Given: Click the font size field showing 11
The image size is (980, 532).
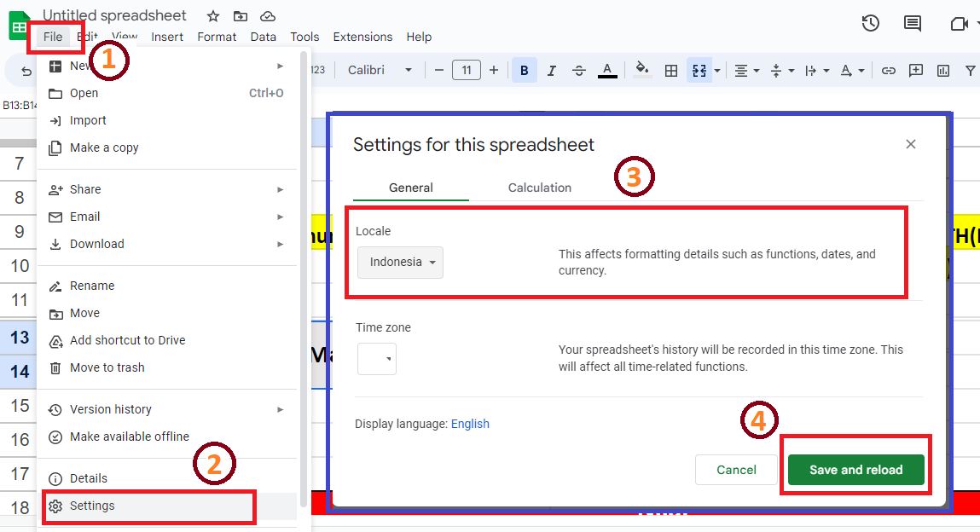Looking at the screenshot, I should click(x=467, y=70).
